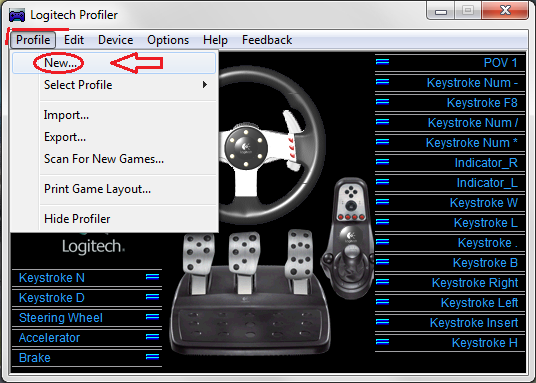Screen dimensions: 536x383
Task: Click the blue bars icon beside Keystroke Insert
Action: (x=382, y=321)
